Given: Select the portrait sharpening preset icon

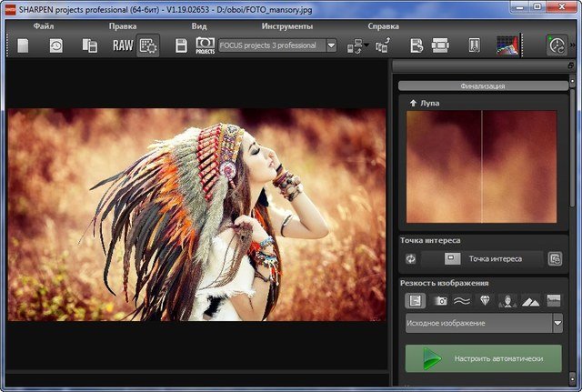Looking at the screenshot, I should pos(507,301).
